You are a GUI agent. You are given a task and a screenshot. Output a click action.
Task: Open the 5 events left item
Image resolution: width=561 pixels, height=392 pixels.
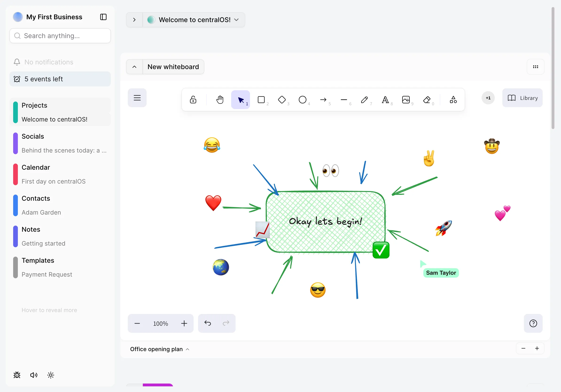pos(60,79)
